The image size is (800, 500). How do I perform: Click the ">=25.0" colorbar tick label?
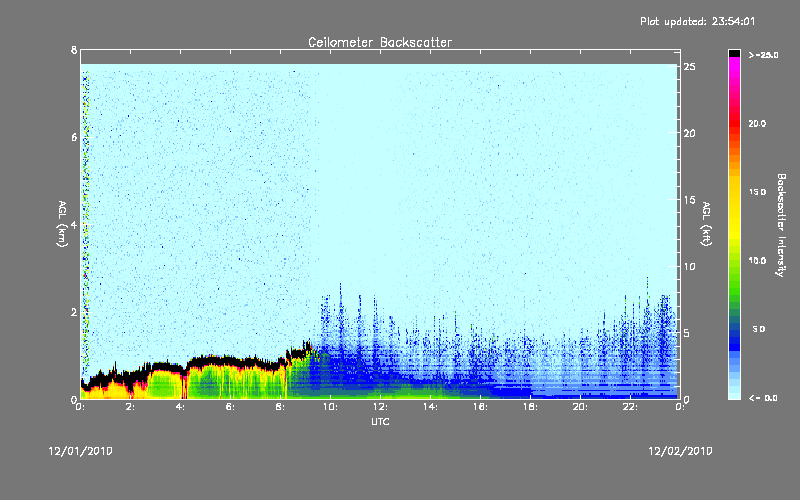[x=763, y=55]
